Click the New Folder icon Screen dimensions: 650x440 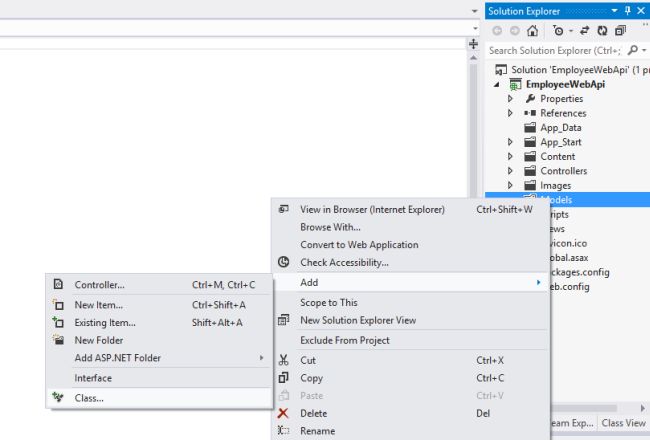(x=58, y=340)
